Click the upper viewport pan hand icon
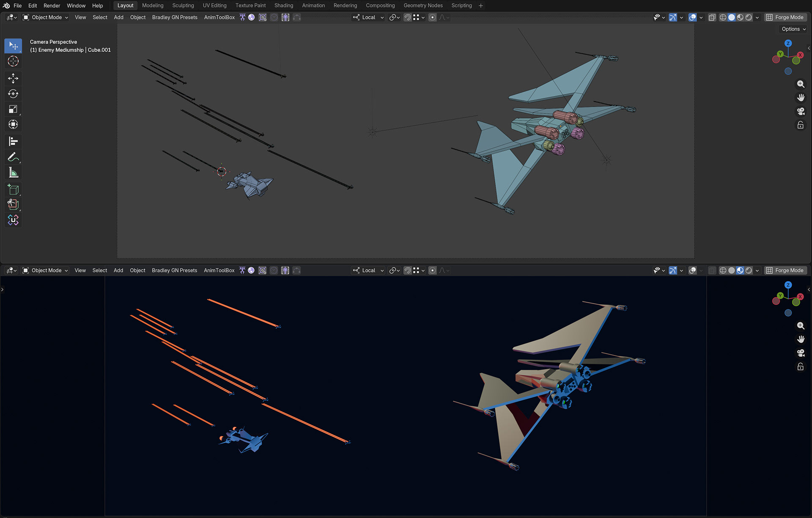Image resolution: width=812 pixels, height=518 pixels. point(801,98)
